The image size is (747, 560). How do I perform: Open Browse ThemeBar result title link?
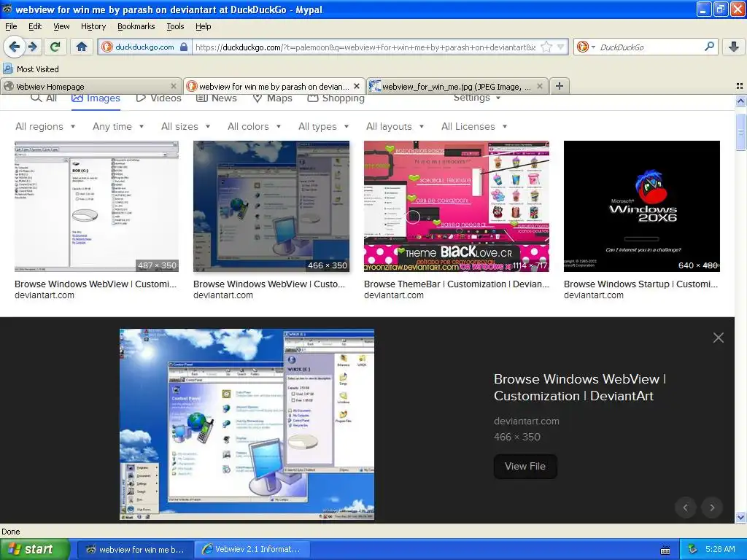[x=457, y=284]
